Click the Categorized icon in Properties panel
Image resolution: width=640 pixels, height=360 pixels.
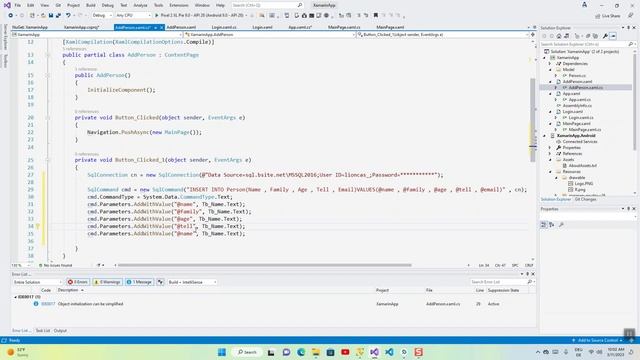click(x=544, y=225)
